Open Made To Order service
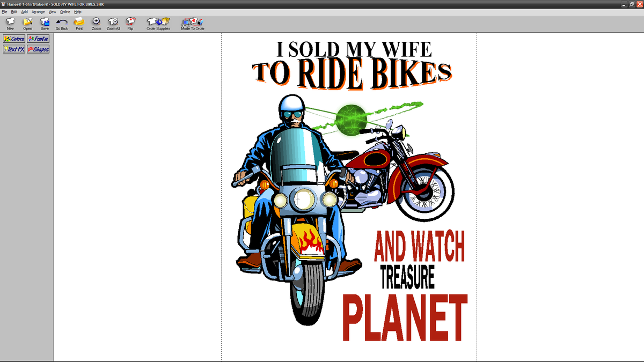This screenshot has width=644, height=362. (x=193, y=24)
